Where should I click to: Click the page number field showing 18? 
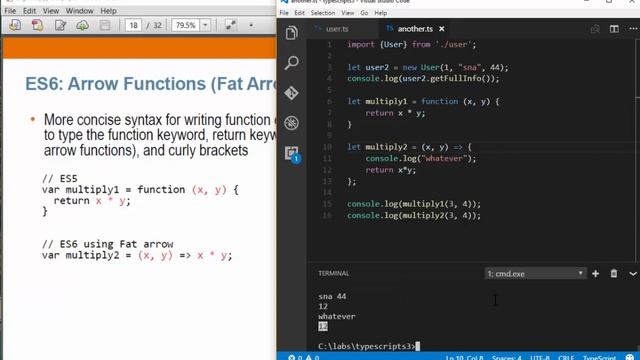click(x=133, y=25)
